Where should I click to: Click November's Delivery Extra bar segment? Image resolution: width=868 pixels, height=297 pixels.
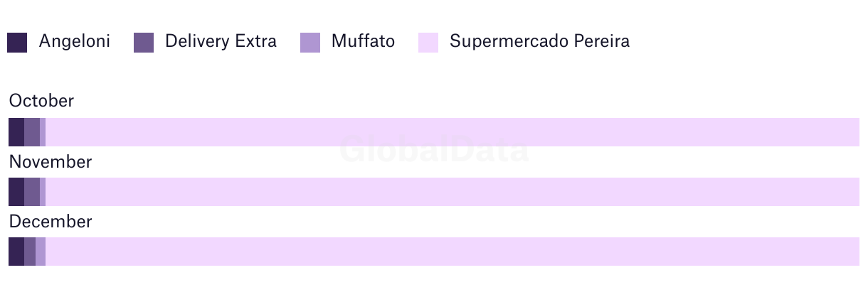(32, 192)
